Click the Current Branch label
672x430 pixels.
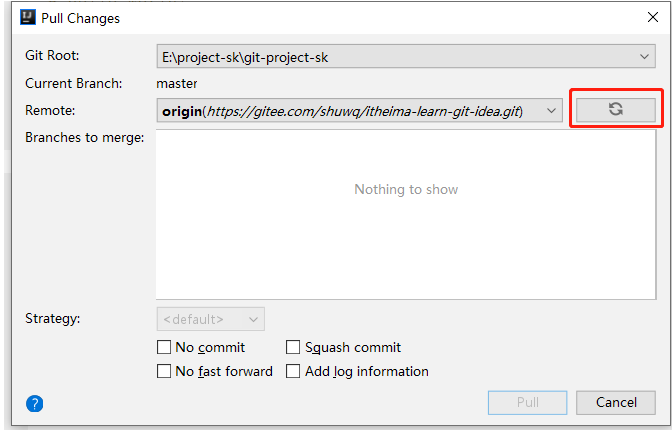point(74,83)
